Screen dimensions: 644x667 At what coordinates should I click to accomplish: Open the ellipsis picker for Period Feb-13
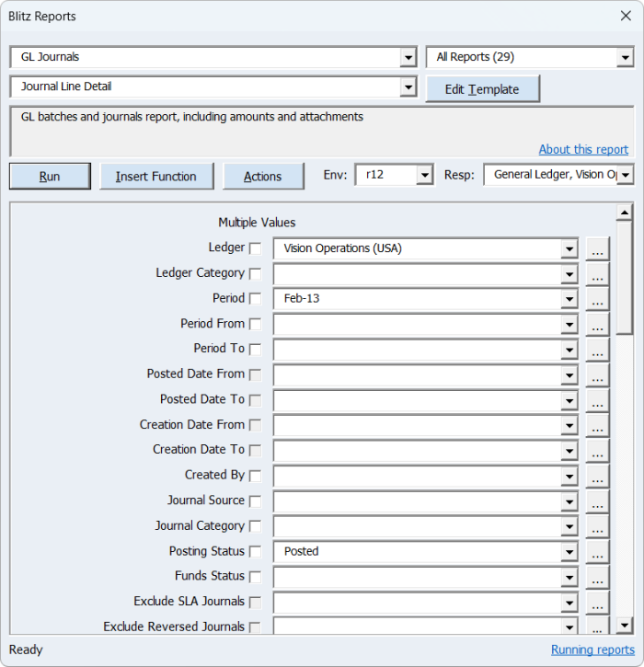point(597,300)
